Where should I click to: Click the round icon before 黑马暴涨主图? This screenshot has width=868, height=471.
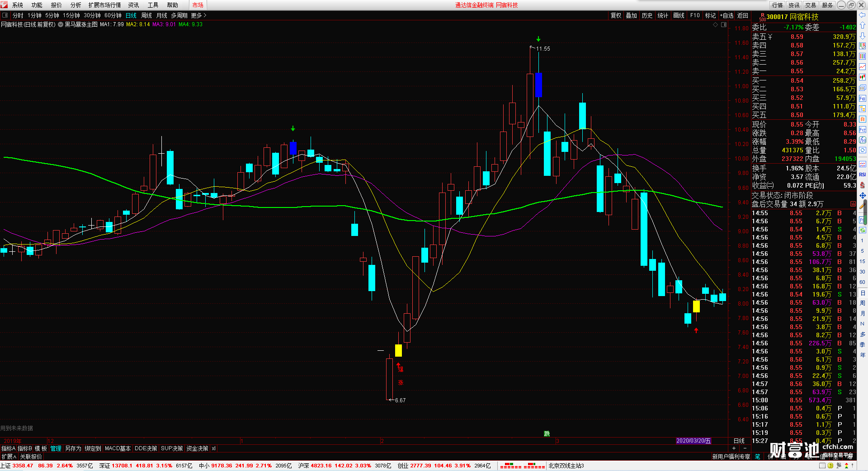(61, 24)
